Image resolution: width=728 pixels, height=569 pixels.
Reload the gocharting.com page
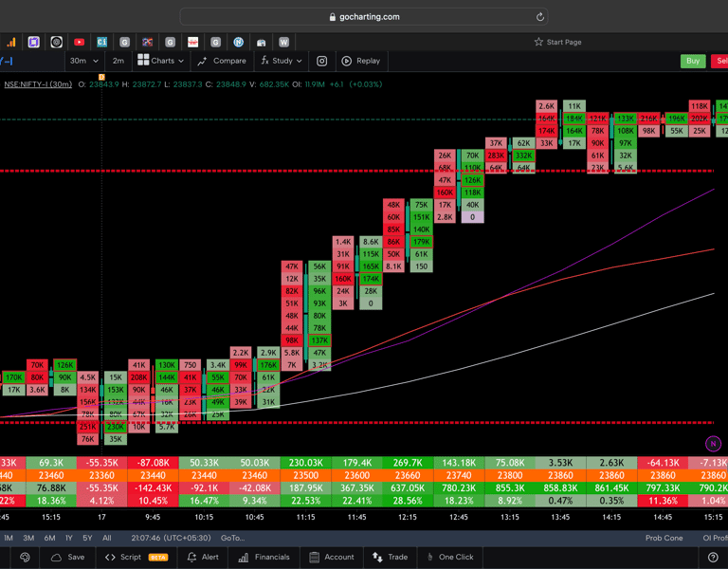tap(540, 17)
